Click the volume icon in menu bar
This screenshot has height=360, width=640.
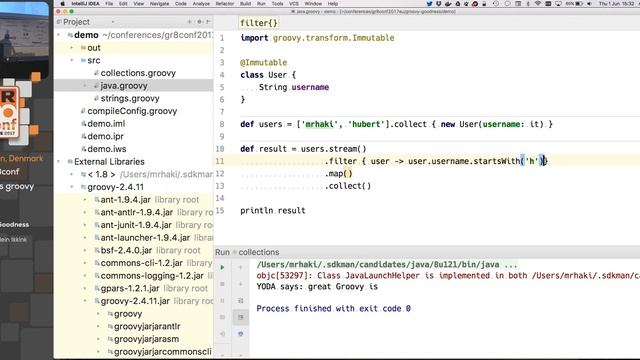(589, 4)
